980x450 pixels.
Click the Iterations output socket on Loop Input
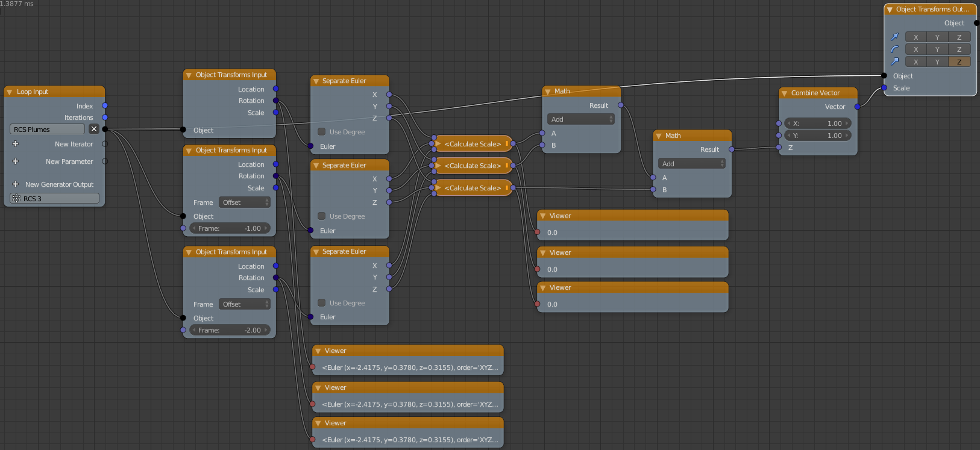pyautogui.click(x=105, y=117)
